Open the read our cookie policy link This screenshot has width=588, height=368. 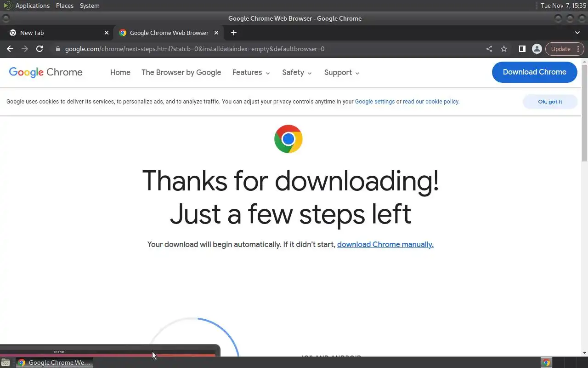(431, 102)
